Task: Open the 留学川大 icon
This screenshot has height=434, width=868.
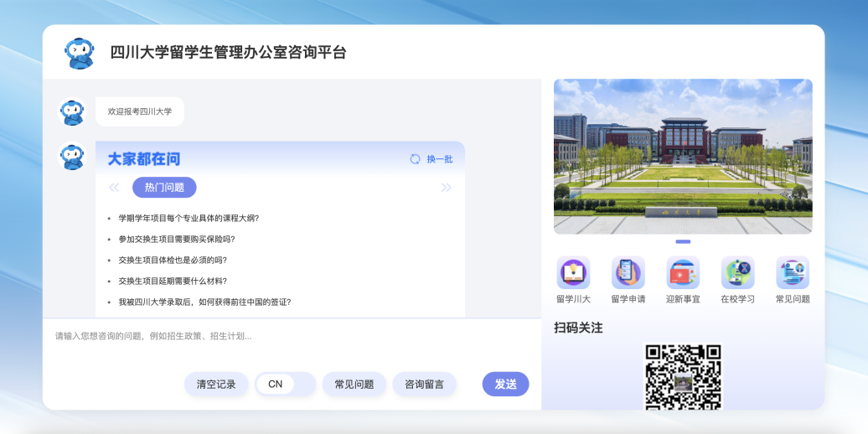Action: [x=573, y=273]
